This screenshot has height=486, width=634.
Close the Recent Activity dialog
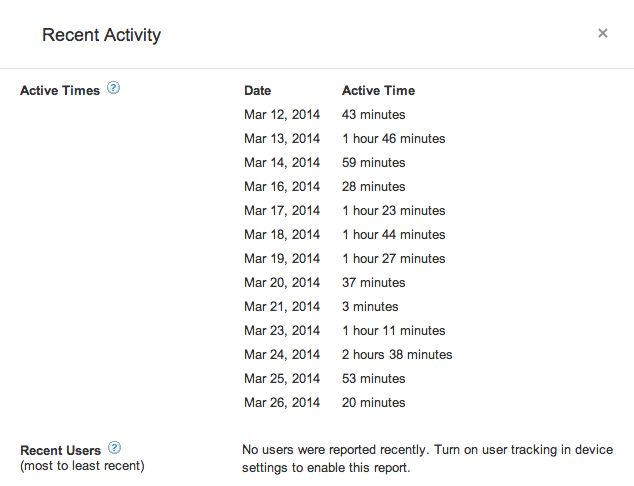[x=603, y=33]
